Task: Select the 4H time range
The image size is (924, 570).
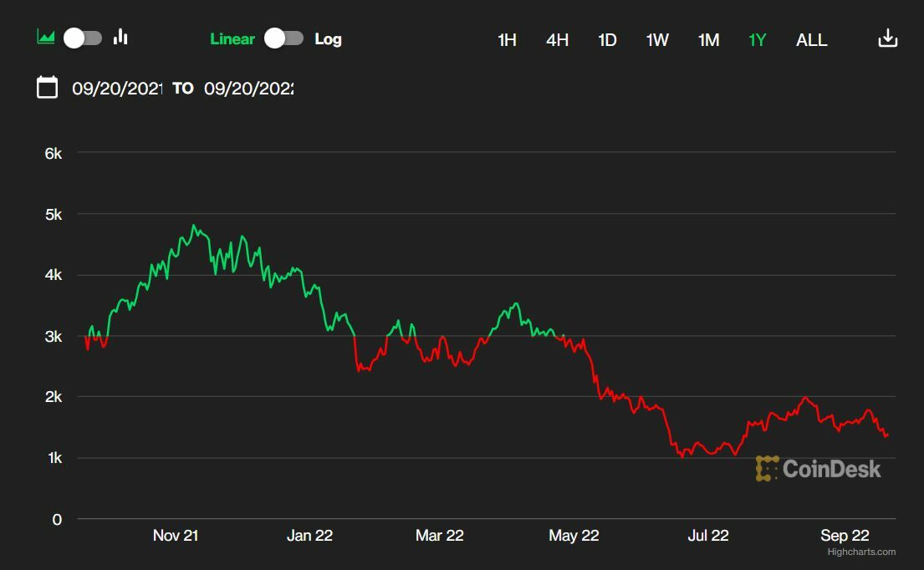Action: (x=557, y=40)
